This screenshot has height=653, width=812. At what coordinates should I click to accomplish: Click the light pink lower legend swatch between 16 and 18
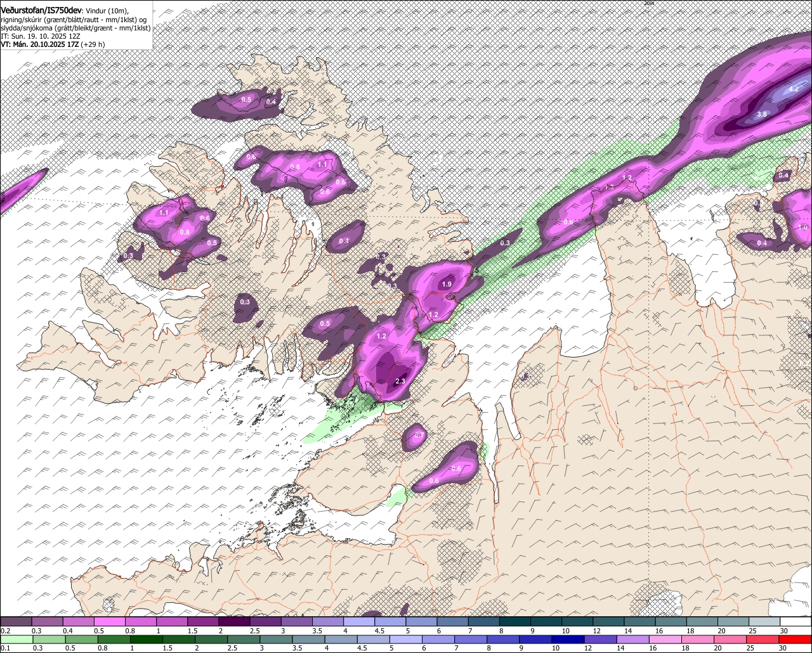click(x=666, y=640)
